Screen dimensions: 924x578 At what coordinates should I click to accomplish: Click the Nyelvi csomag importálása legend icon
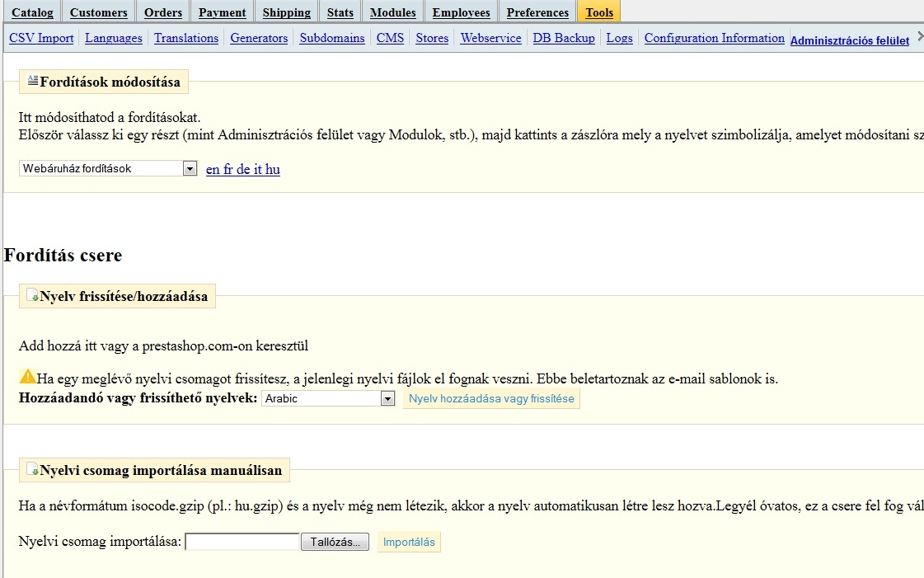(33, 469)
